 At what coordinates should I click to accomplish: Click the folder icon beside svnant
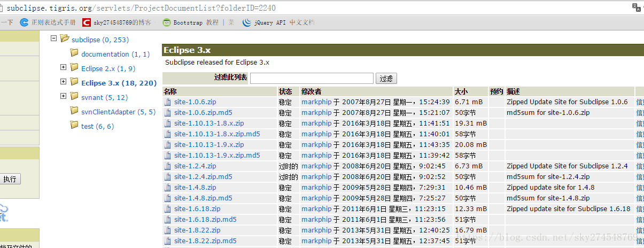[74, 96]
